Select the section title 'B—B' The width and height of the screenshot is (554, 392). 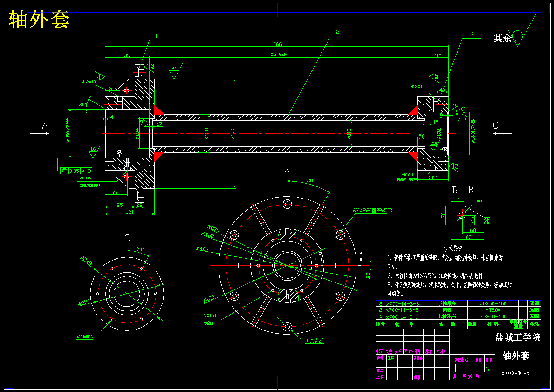[x=463, y=190]
